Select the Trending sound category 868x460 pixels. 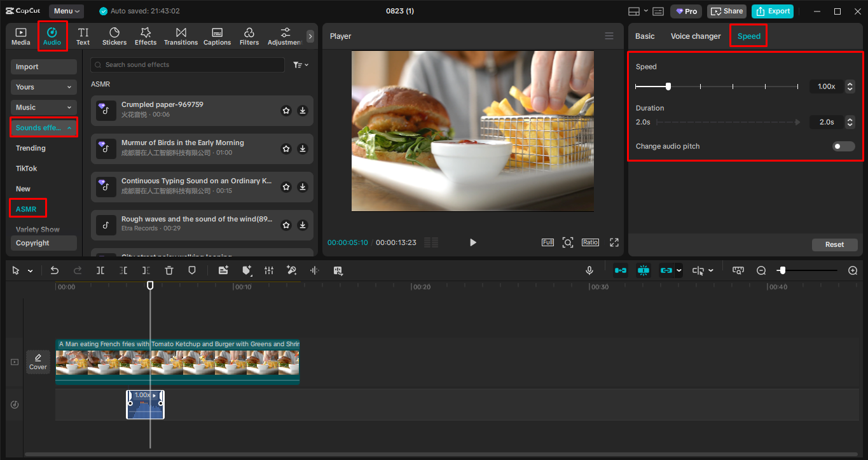pyautogui.click(x=31, y=148)
